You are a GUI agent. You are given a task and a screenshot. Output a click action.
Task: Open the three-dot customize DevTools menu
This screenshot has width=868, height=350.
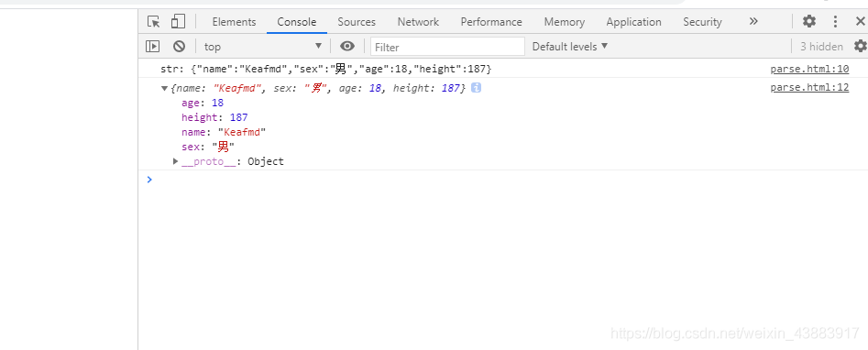[x=835, y=22]
